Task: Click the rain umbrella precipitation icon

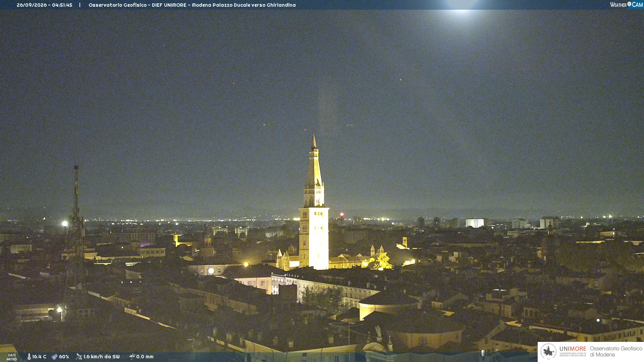Action: 132,357
